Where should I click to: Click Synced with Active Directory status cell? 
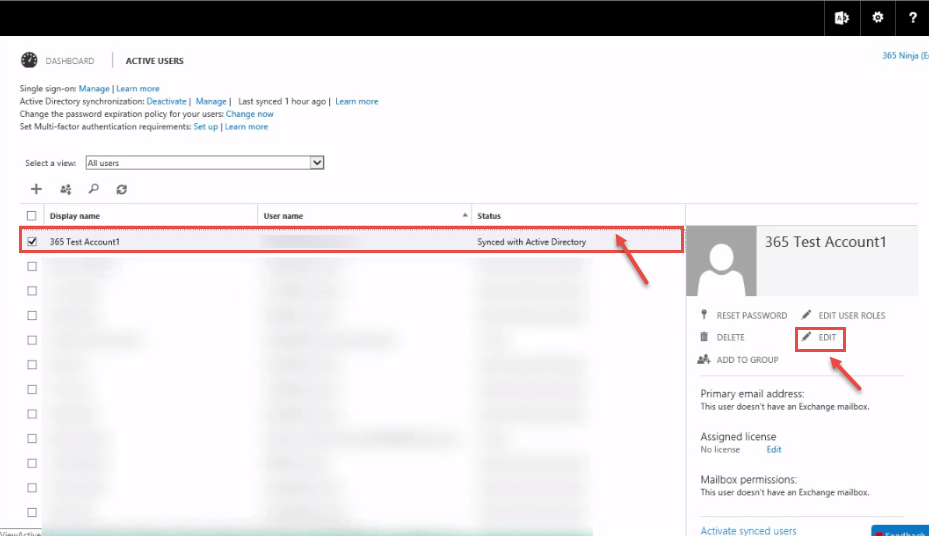click(531, 242)
